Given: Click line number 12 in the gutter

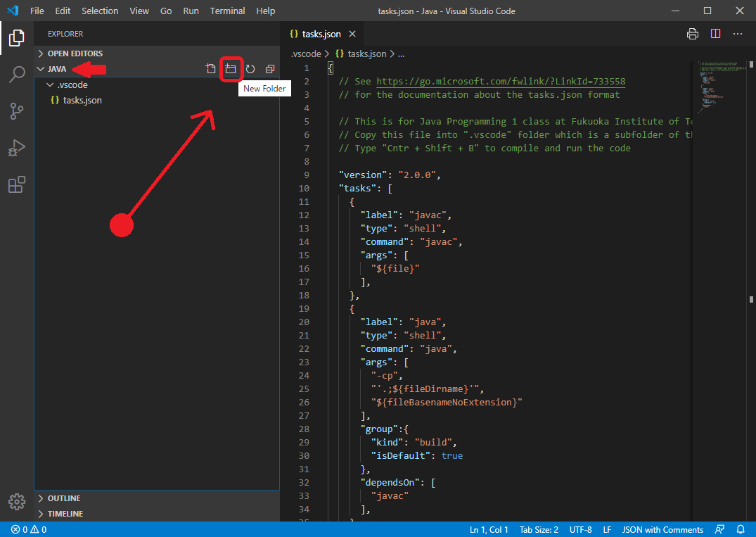Looking at the screenshot, I should coord(304,215).
